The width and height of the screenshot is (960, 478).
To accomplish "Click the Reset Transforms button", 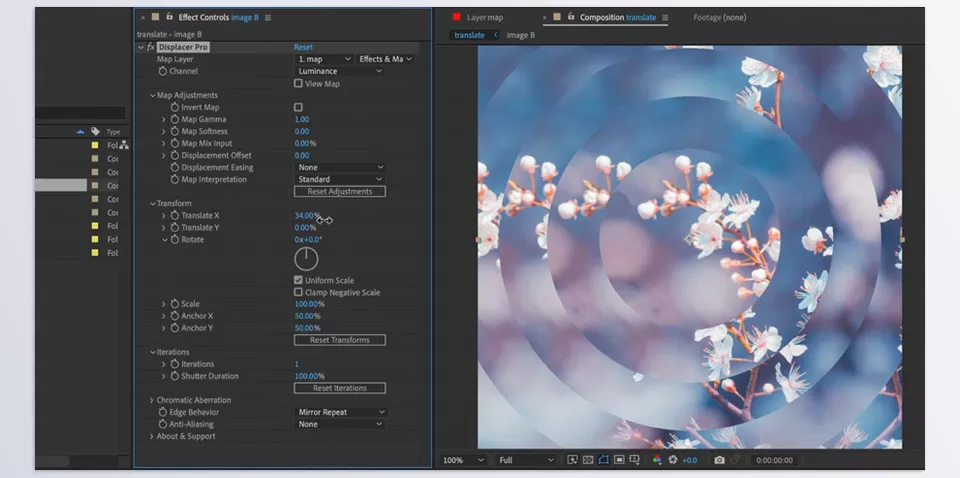I will (x=340, y=340).
